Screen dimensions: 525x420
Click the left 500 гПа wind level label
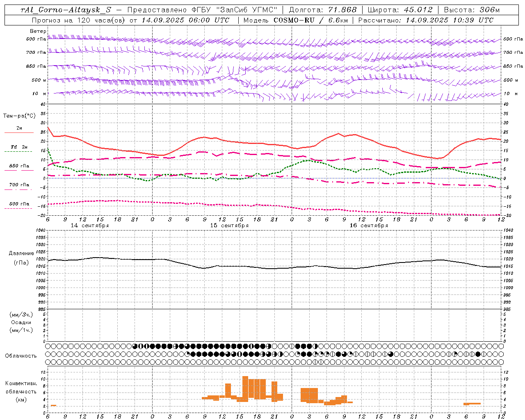tap(36, 39)
